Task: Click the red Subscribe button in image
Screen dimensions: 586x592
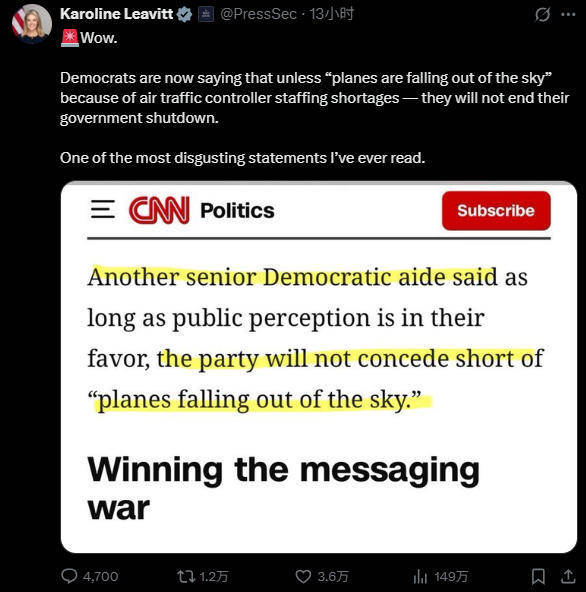Action: point(496,210)
